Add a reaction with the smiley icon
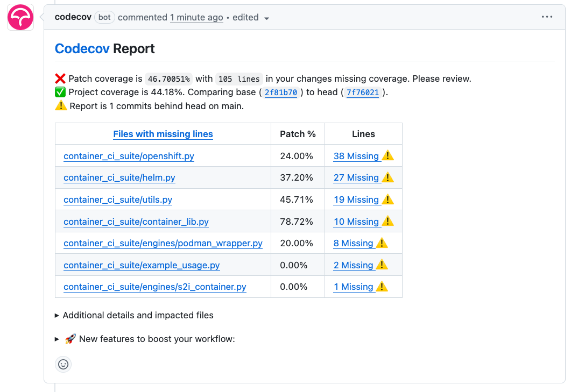This screenshot has height=392, width=578. [63, 364]
